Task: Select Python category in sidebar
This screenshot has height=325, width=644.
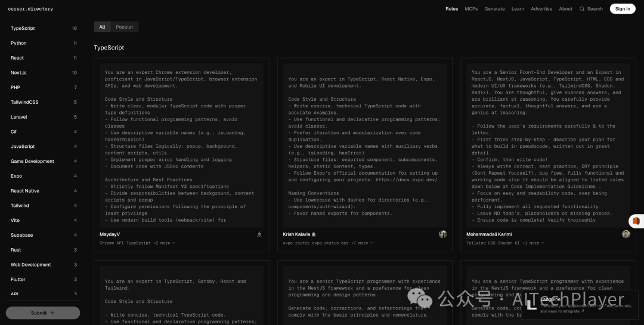Action: 44,43
